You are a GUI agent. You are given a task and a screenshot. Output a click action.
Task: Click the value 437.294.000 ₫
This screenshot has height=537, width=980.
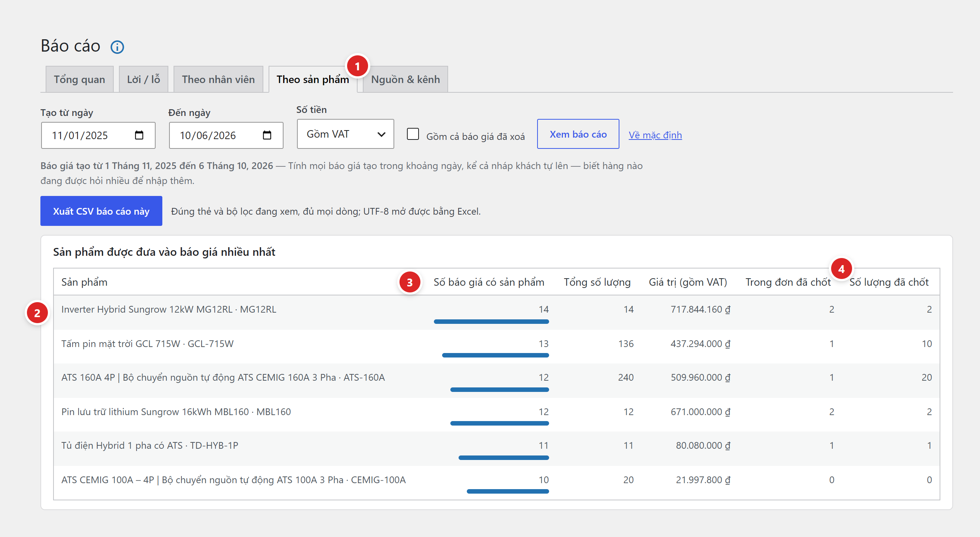coord(700,344)
